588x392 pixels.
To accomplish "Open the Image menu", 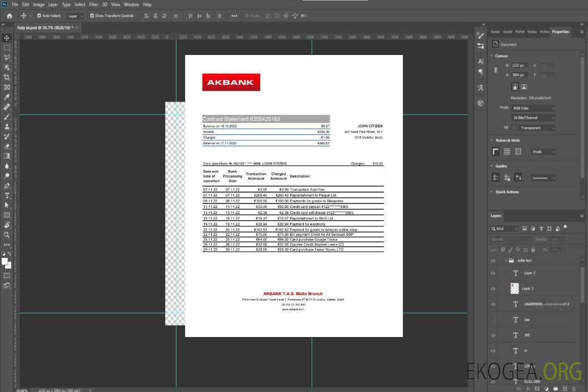I will (x=38, y=4).
